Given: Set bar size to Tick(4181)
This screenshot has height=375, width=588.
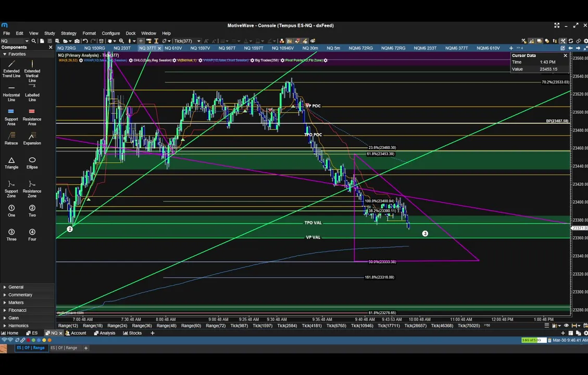Looking at the screenshot, I should (x=311, y=326).
